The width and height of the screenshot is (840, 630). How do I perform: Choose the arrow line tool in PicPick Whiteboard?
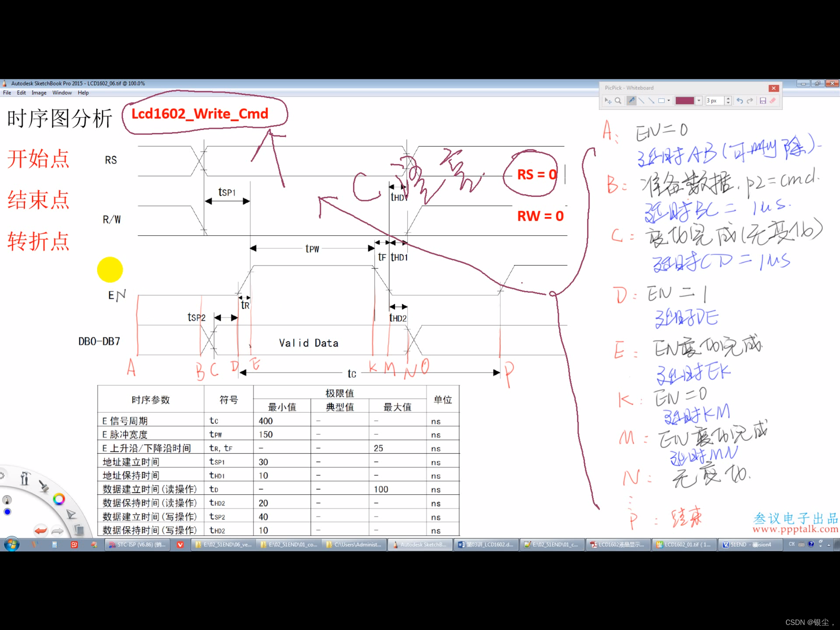[x=651, y=101]
